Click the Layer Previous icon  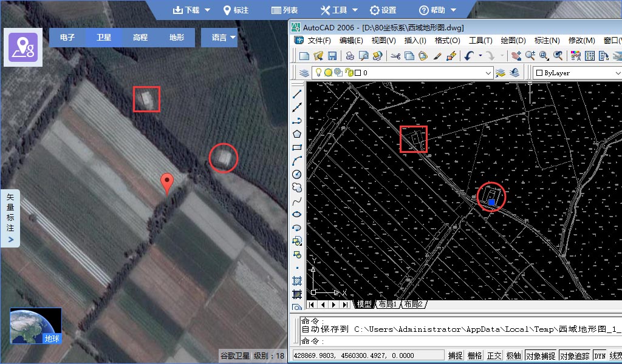point(514,73)
